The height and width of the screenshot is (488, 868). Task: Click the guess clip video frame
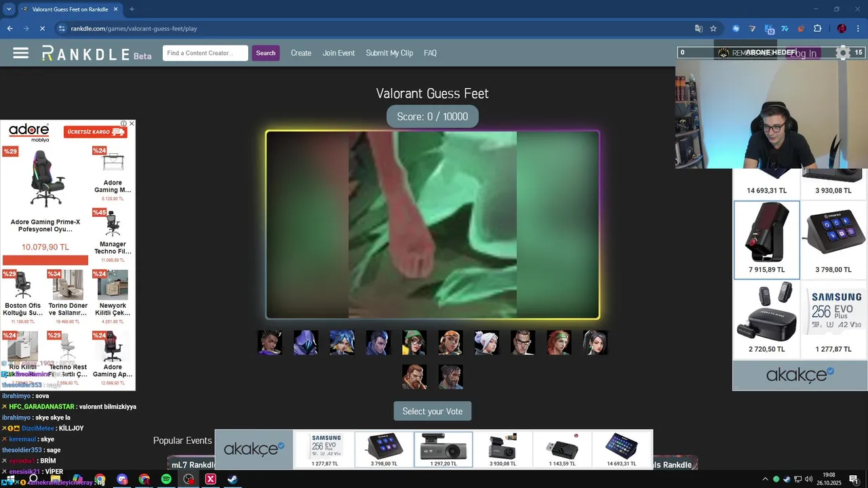click(x=433, y=225)
